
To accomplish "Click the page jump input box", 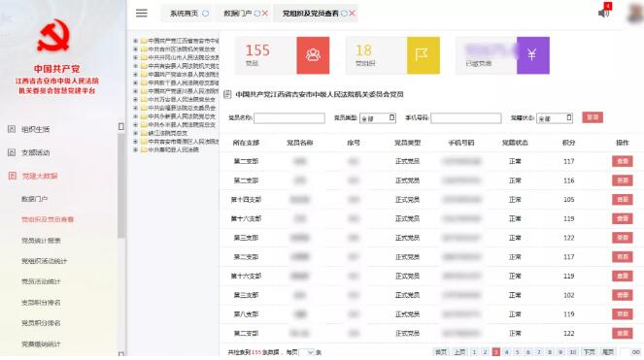I will [626, 352].
